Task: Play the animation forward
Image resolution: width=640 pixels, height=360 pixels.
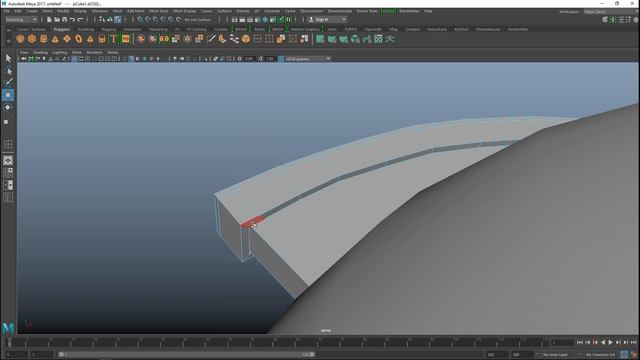Action: pos(611,342)
